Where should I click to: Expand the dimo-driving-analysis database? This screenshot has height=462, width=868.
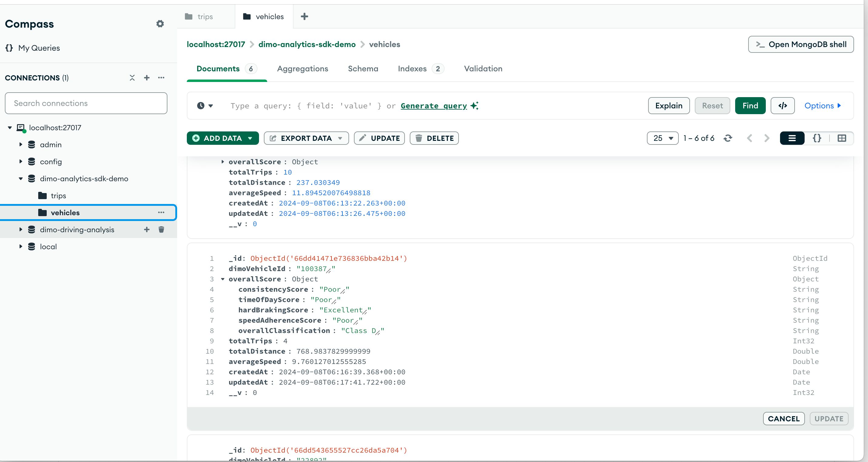pyautogui.click(x=21, y=229)
